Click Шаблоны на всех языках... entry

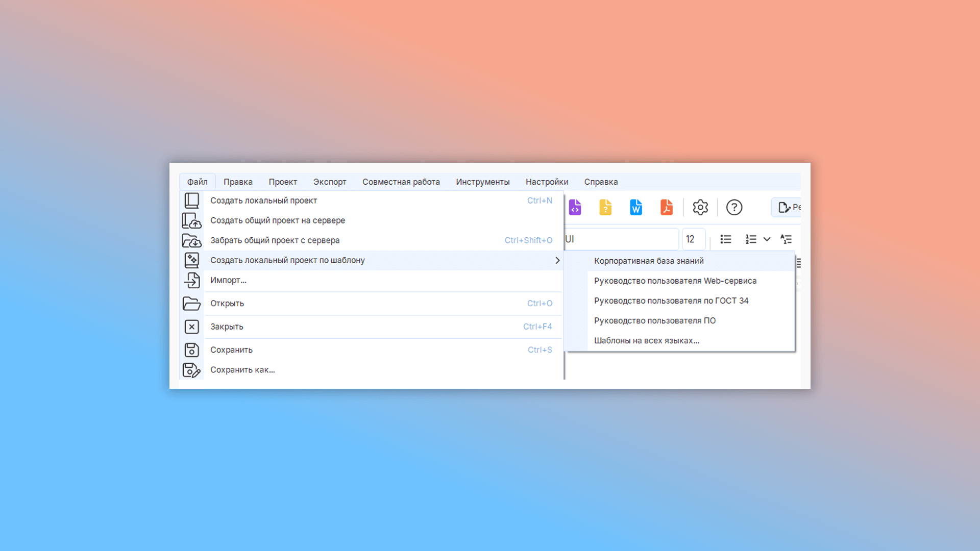(647, 340)
